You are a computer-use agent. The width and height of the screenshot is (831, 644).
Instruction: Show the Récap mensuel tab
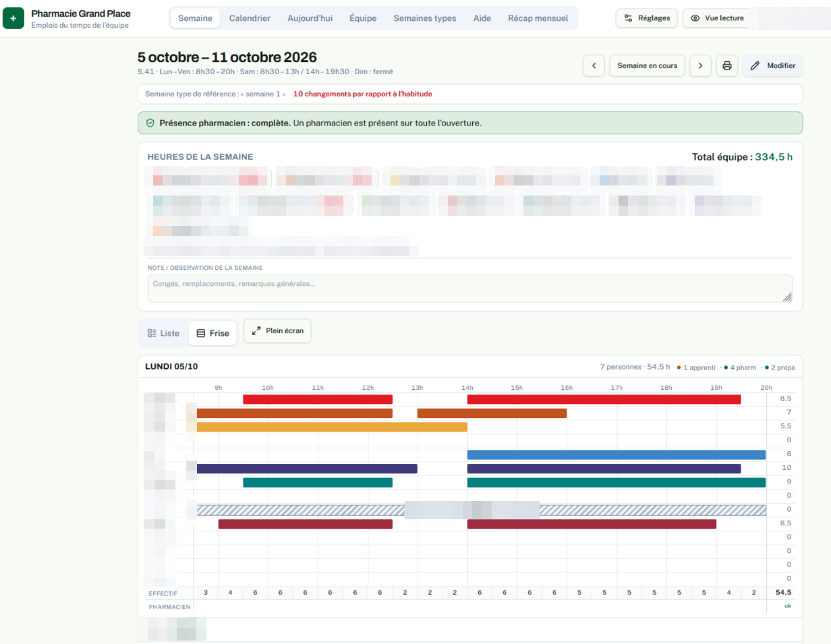pyautogui.click(x=538, y=18)
